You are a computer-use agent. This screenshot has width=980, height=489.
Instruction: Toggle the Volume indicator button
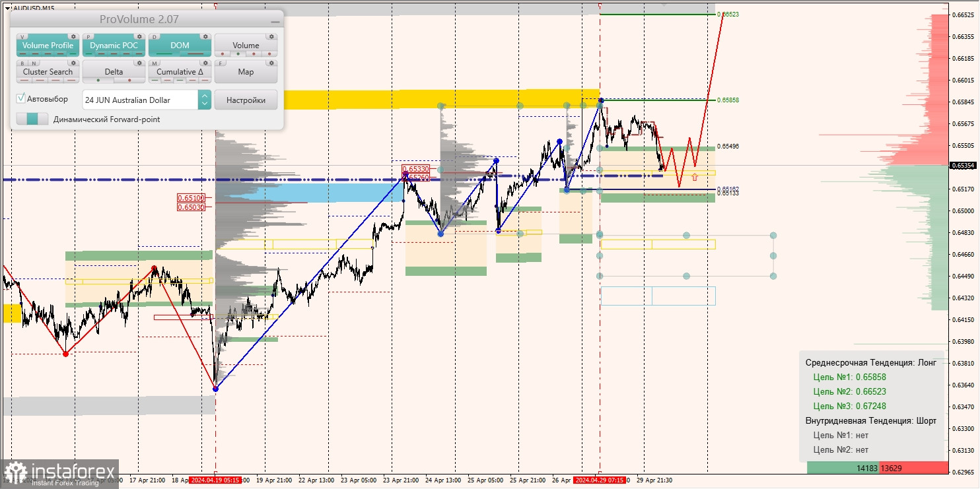[246, 46]
